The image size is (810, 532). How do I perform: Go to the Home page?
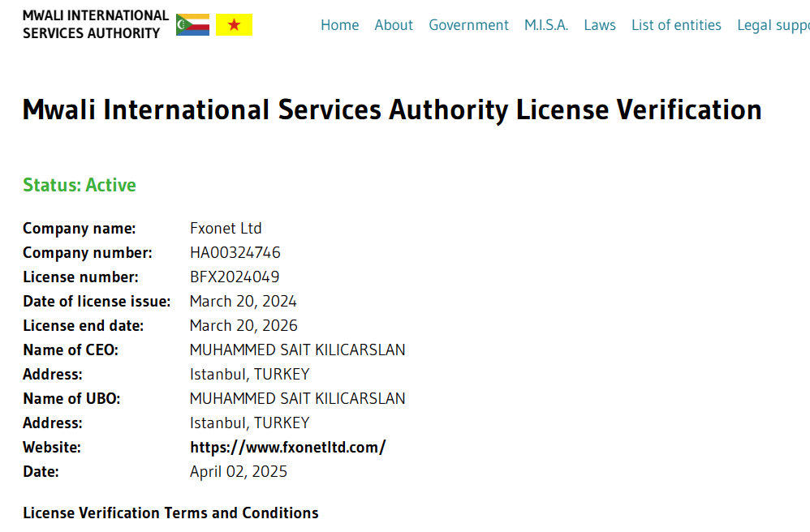pos(339,25)
